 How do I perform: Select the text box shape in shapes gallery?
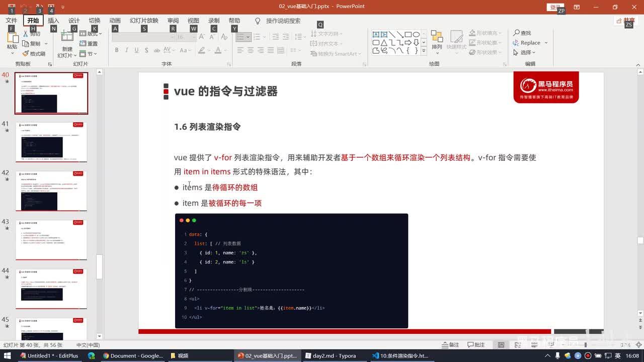[376, 35]
